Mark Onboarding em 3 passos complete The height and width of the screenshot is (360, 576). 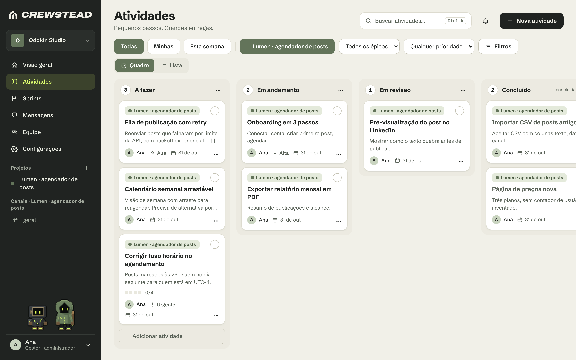(337, 111)
